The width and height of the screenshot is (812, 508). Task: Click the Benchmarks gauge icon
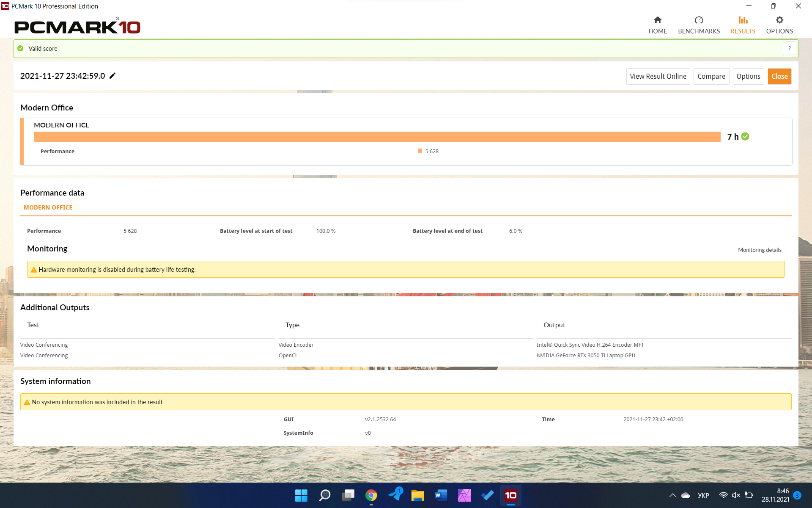click(699, 20)
